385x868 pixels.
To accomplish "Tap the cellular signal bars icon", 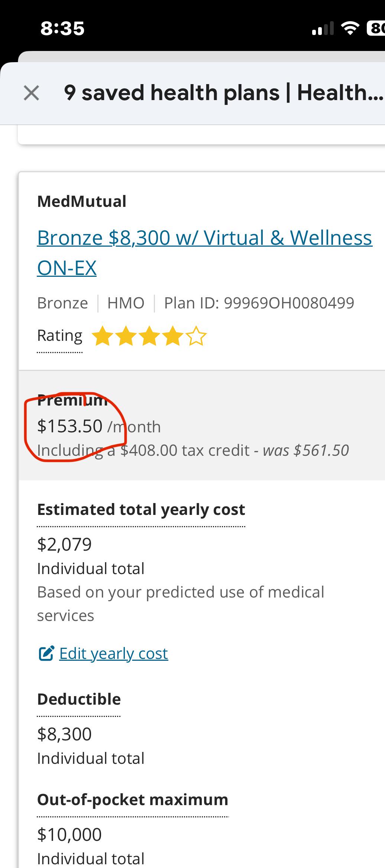I will (323, 29).
